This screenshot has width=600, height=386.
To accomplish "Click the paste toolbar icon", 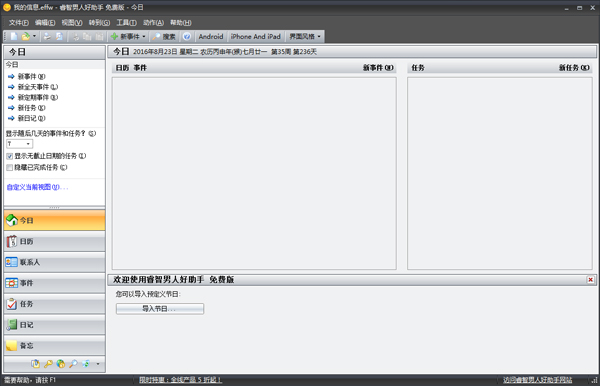I will pos(99,37).
